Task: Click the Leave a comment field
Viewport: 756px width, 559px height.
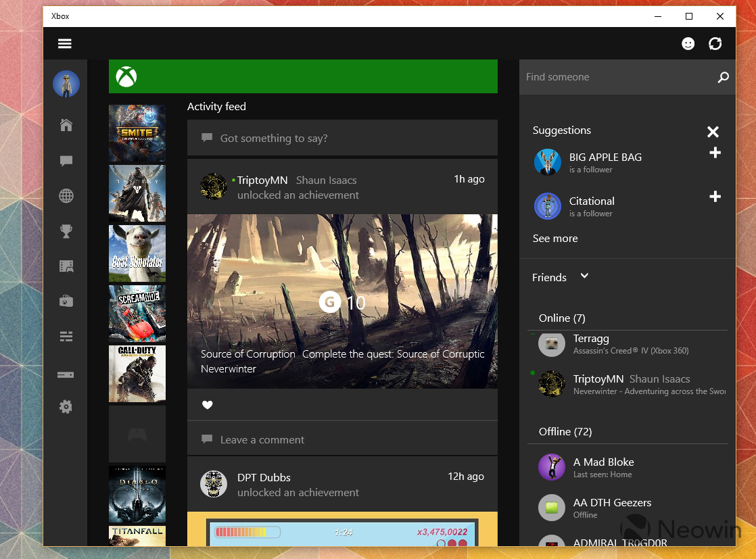Action: (342, 439)
